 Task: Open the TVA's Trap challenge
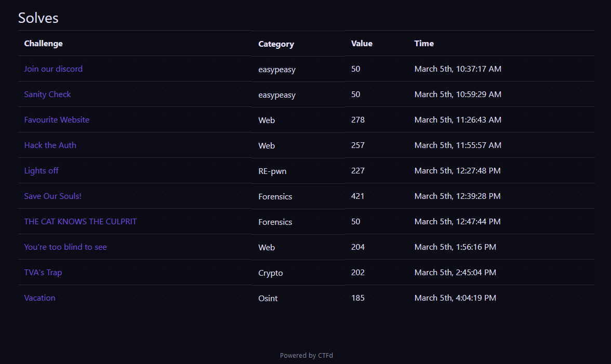43,273
